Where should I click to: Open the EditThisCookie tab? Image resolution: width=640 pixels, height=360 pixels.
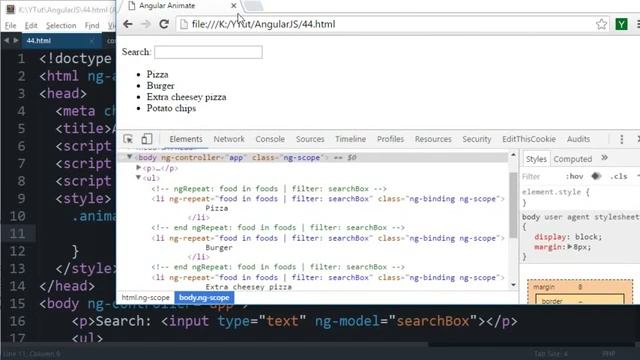529,139
